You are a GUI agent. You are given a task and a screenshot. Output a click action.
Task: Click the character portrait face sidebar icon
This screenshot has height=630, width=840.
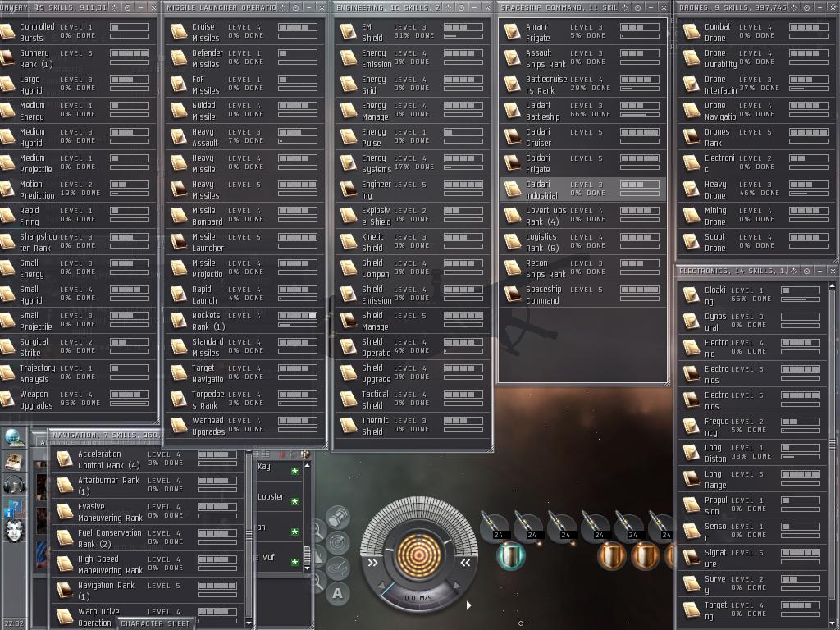(14, 532)
